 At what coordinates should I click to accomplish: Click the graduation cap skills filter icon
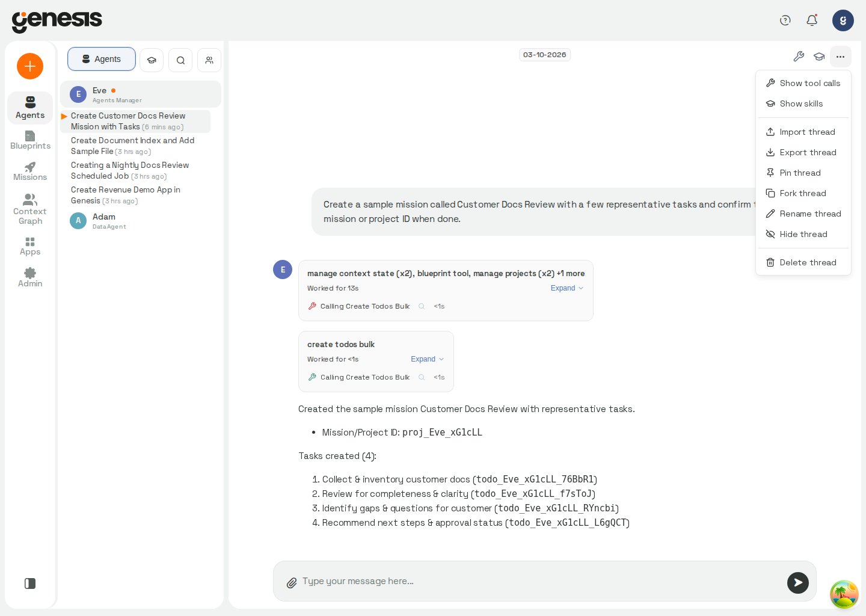[x=152, y=60]
